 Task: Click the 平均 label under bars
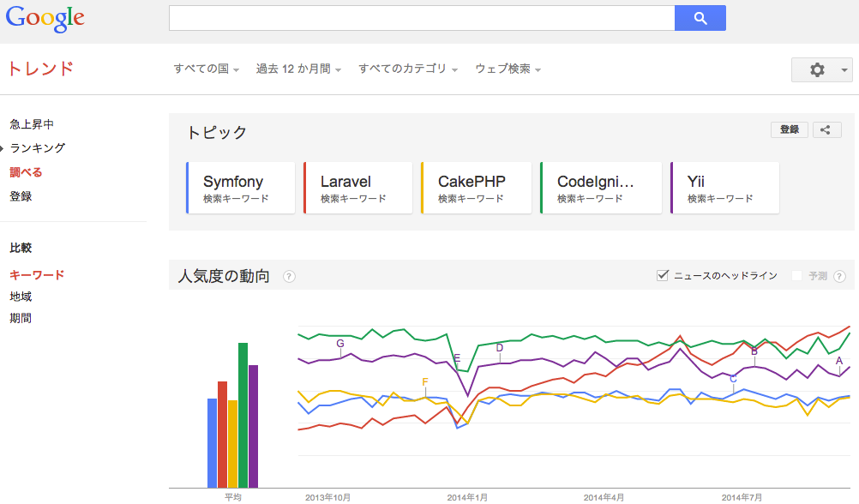(233, 497)
